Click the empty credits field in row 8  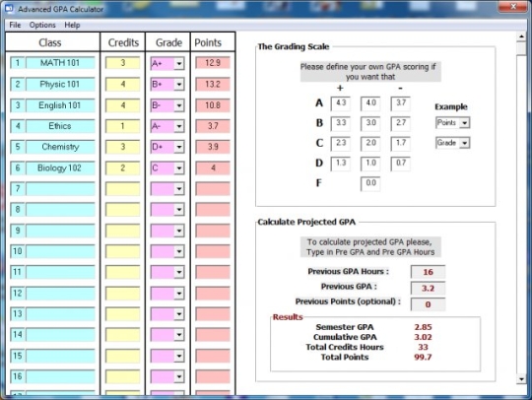coord(123,210)
